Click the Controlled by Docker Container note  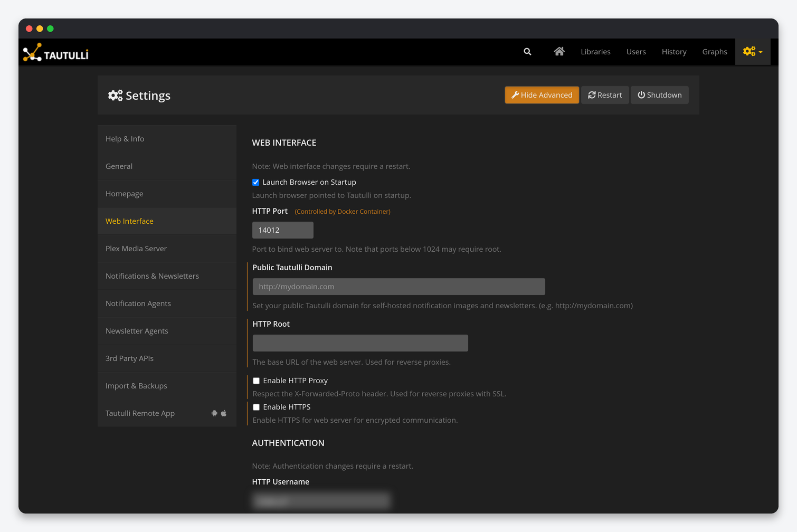343,212
